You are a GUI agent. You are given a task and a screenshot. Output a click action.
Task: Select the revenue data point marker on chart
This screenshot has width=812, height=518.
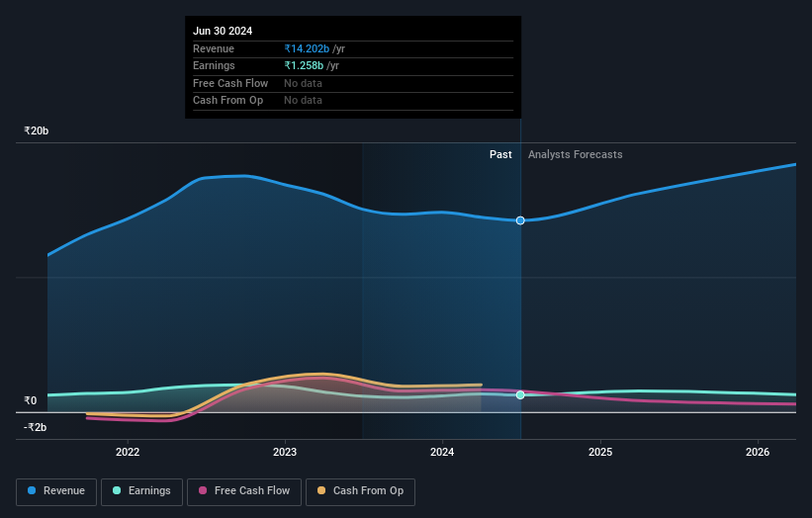(x=520, y=220)
